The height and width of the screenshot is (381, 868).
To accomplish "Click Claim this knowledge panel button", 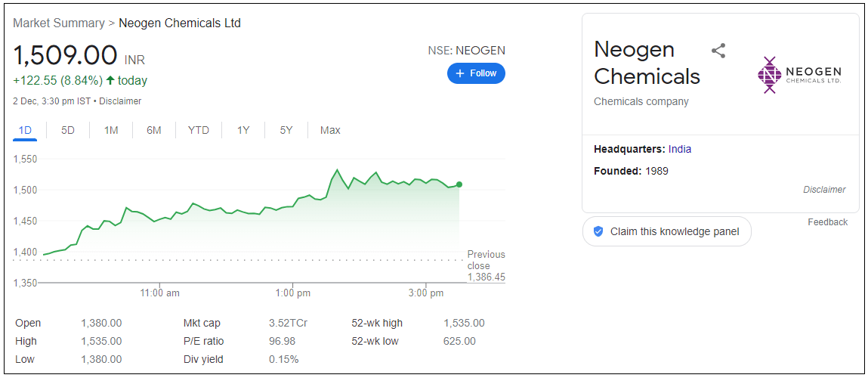I will pos(666,231).
